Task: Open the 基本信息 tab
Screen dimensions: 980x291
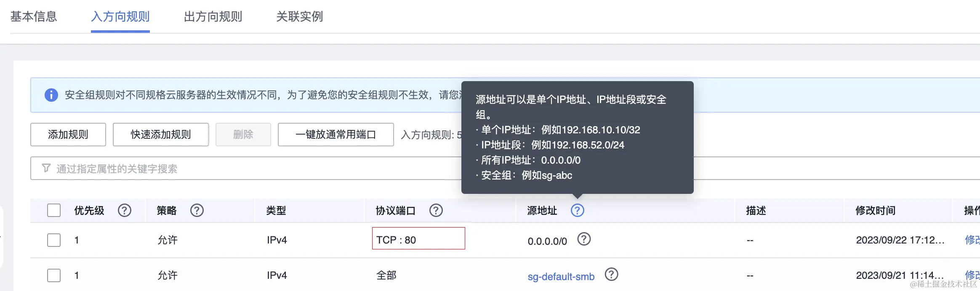Action: (34, 17)
